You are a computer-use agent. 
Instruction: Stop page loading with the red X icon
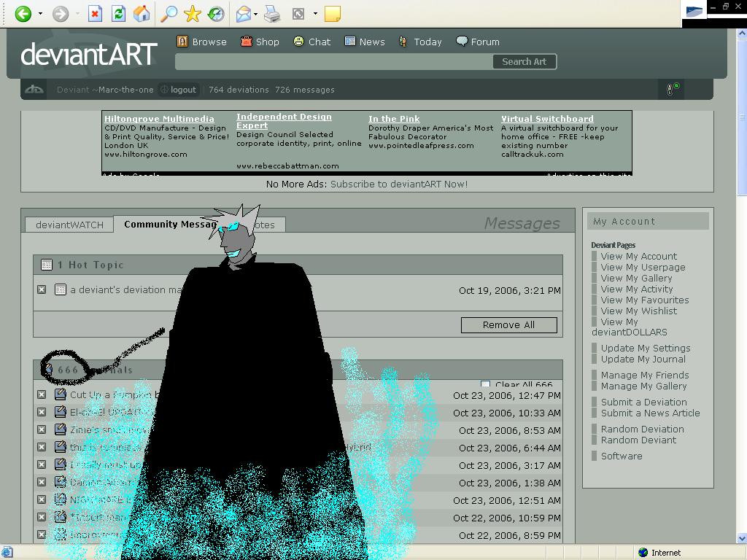(95, 14)
